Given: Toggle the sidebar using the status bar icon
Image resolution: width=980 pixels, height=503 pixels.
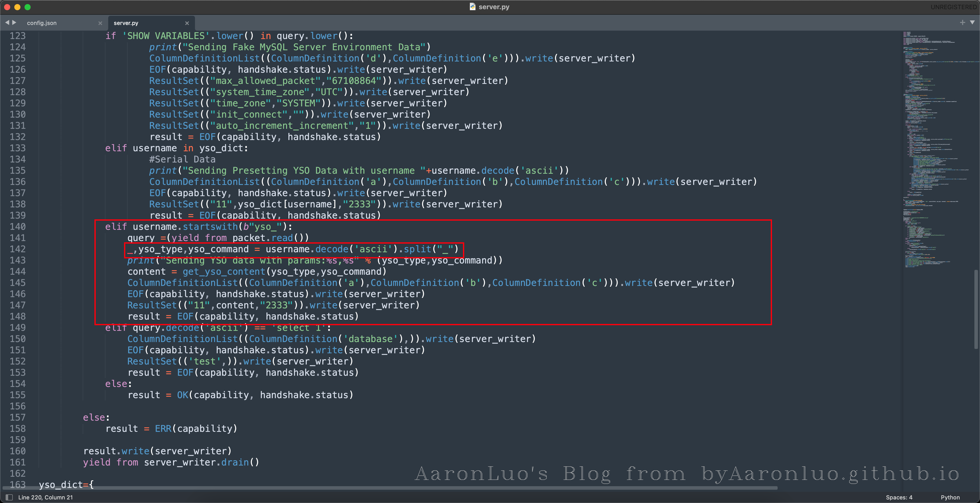Looking at the screenshot, I should [x=9, y=497].
